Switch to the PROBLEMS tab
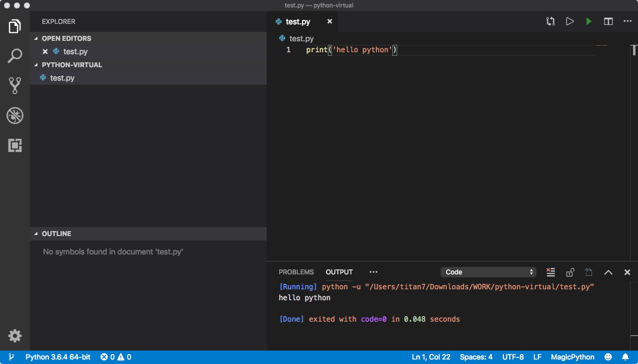Viewport: 638px width, 364px height. point(296,272)
